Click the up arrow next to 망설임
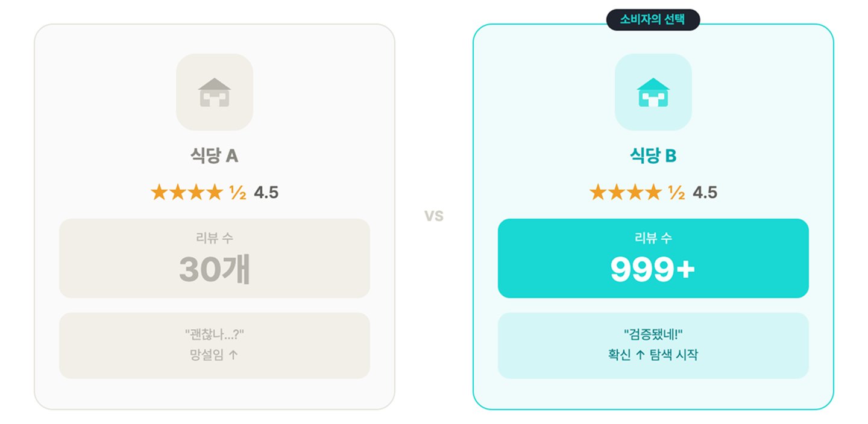The image size is (868, 424). [234, 355]
